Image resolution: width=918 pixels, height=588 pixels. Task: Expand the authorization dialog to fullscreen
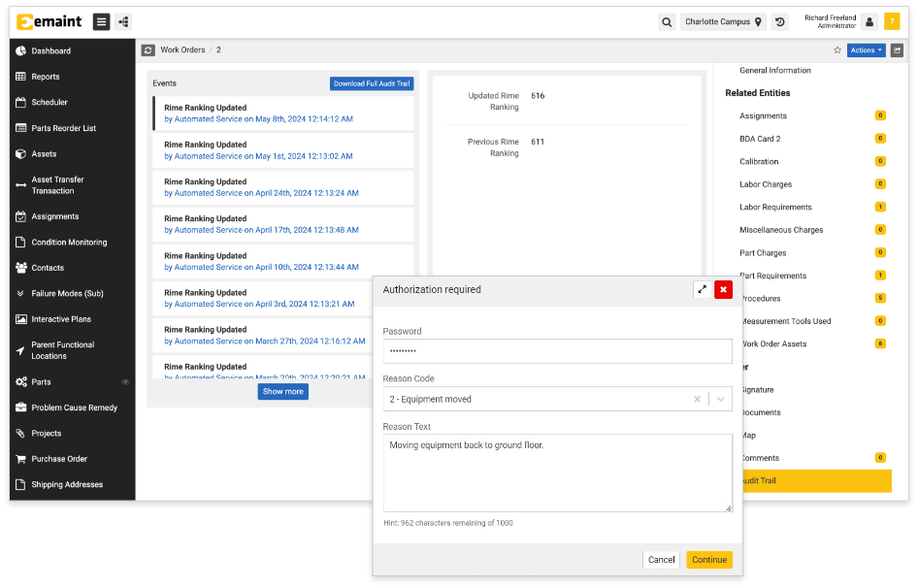click(x=702, y=289)
